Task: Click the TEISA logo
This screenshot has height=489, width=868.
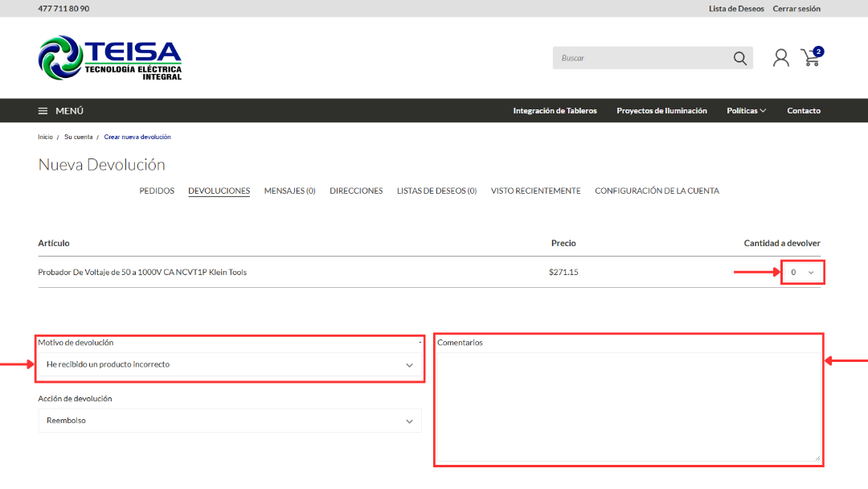Action: pos(110,58)
